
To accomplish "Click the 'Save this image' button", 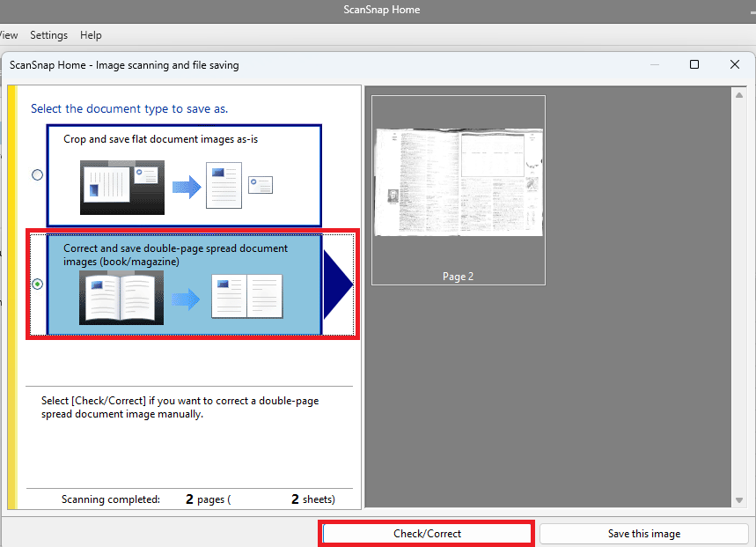I will tap(643, 534).
